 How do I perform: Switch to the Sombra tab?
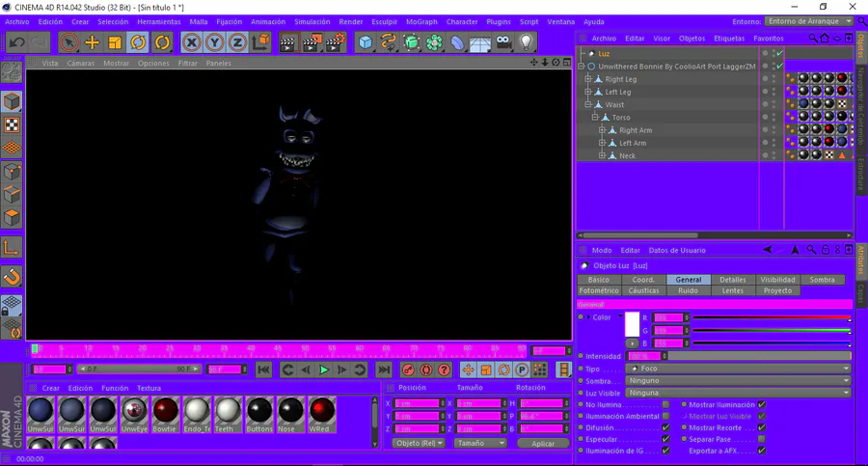click(x=822, y=280)
